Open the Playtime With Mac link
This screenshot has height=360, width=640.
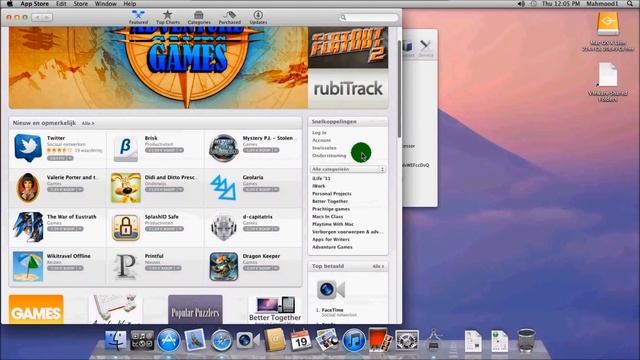pyautogui.click(x=333, y=224)
